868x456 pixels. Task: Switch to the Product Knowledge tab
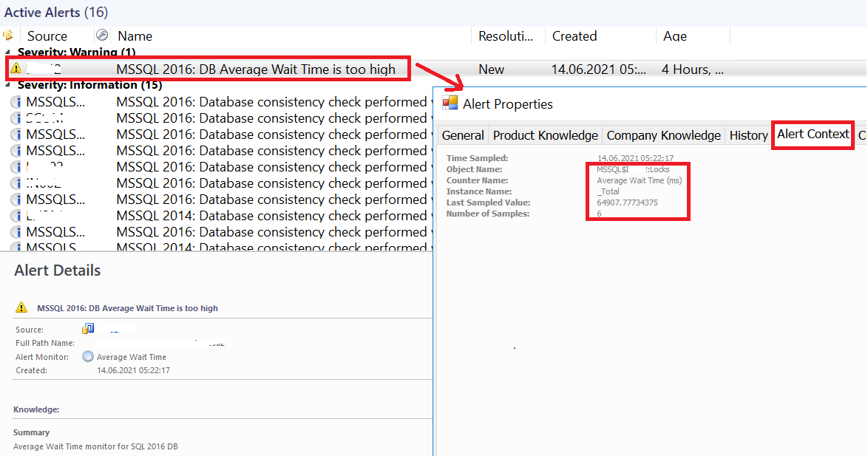point(545,135)
